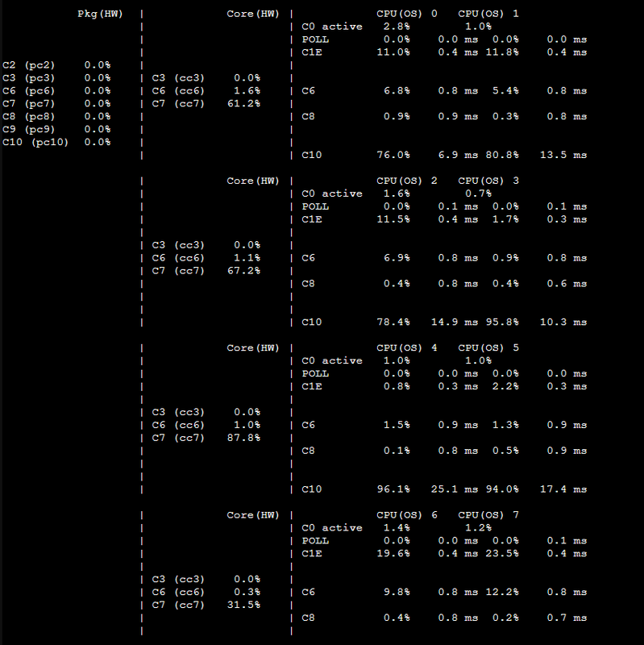Click the C0 active value 1.2%
Screen dimensions: 644x645
pos(478,528)
